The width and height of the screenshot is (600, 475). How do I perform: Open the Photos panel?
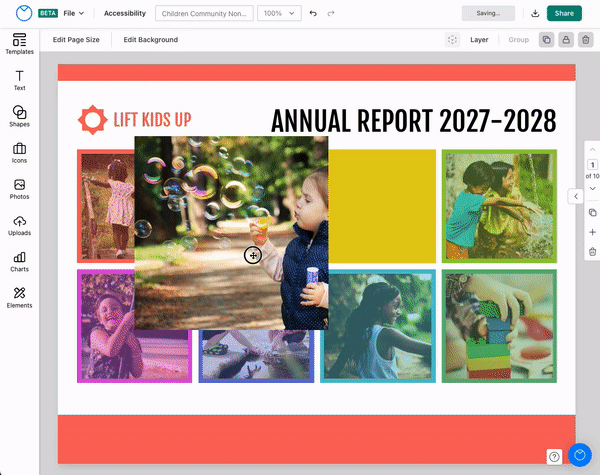click(x=20, y=189)
